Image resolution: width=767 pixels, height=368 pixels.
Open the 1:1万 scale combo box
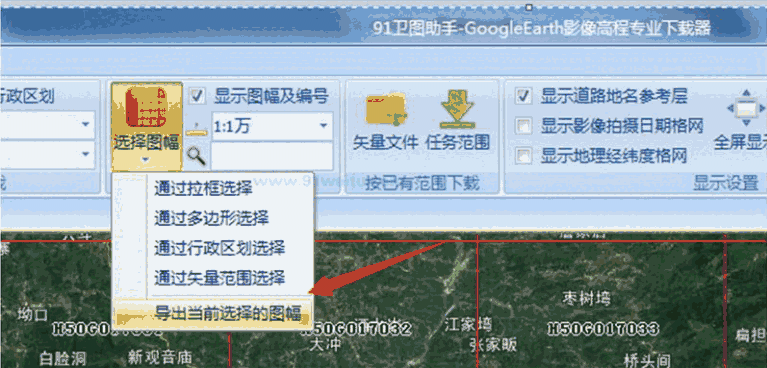tap(272, 126)
